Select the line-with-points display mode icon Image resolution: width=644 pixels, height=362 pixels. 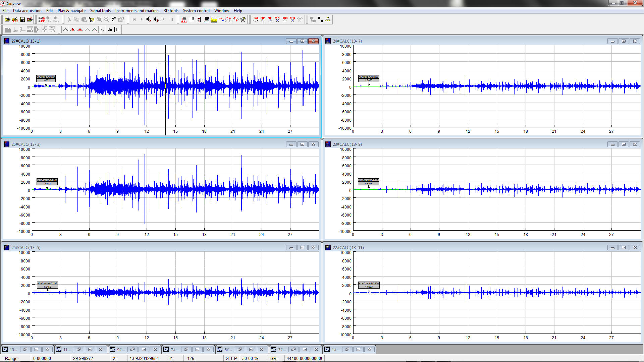click(95, 29)
